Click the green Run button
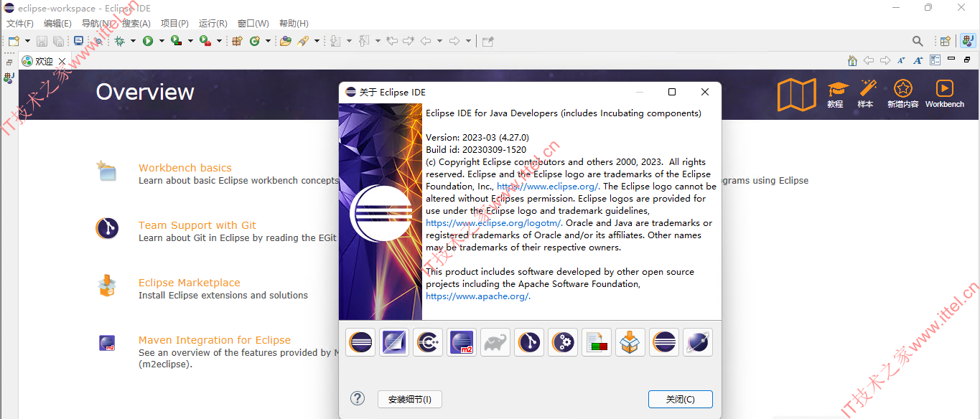 [148, 41]
